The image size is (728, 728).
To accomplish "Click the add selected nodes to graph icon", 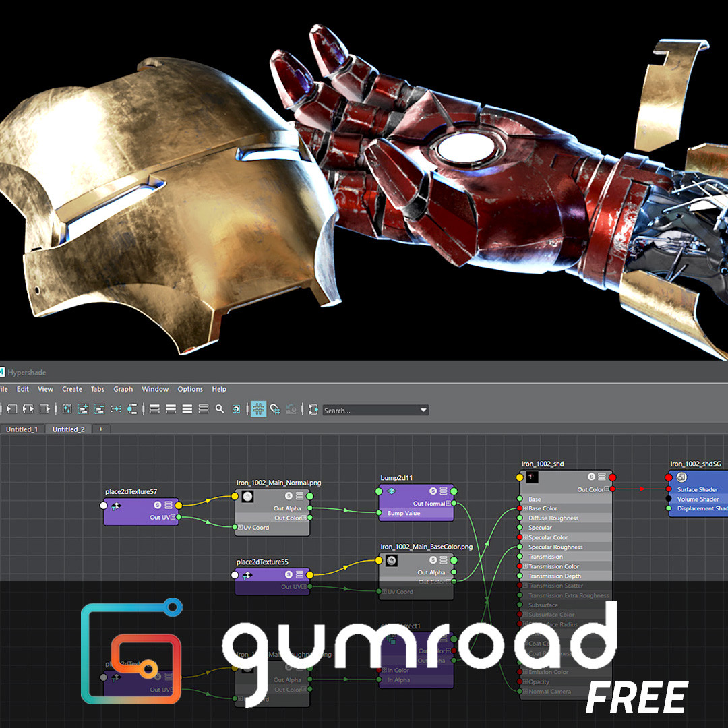I will click(x=83, y=410).
